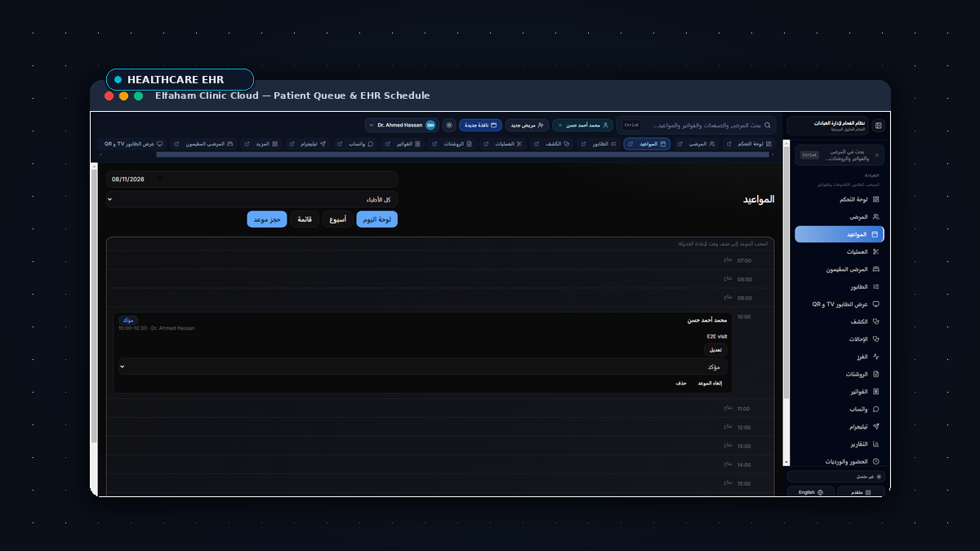The width and height of the screenshot is (980, 551).
Task: Open الفرز triage pulse icon in sidebar
Action: coord(875,357)
